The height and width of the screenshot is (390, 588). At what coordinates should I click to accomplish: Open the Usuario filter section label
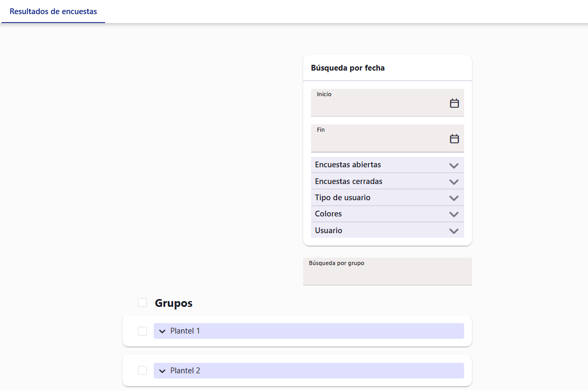point(329,230)
